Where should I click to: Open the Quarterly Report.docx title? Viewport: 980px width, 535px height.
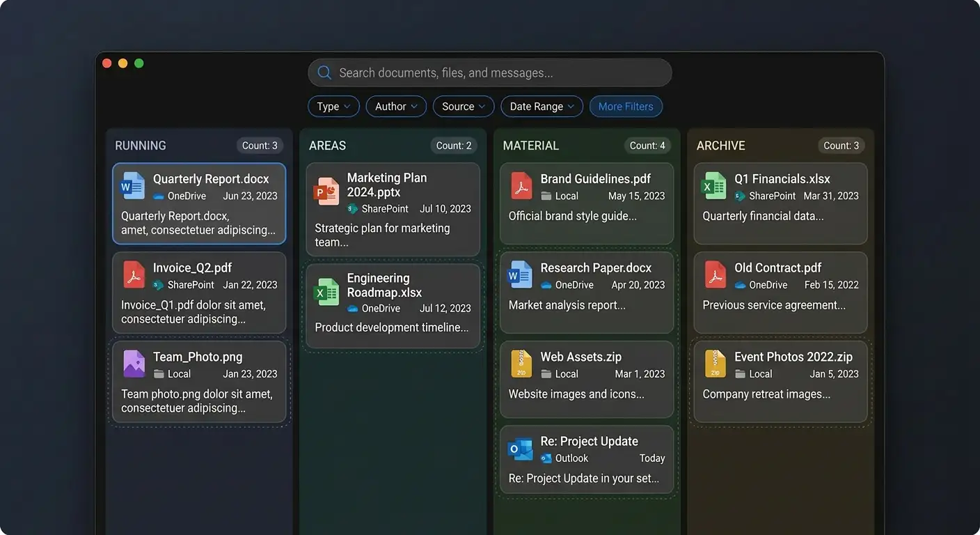pos(211,179)
